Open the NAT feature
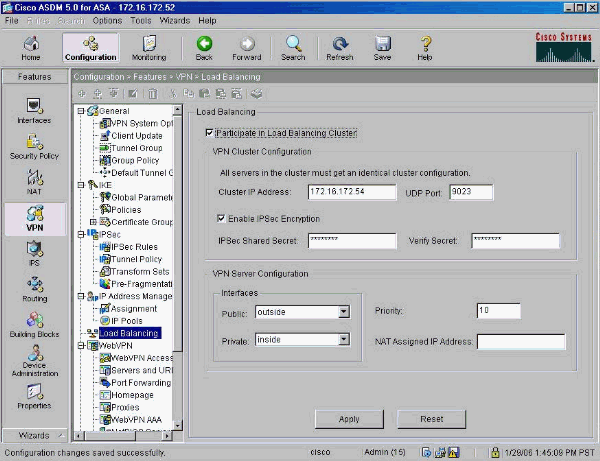Viewport: 600px width, 461px height. point(34,182)
